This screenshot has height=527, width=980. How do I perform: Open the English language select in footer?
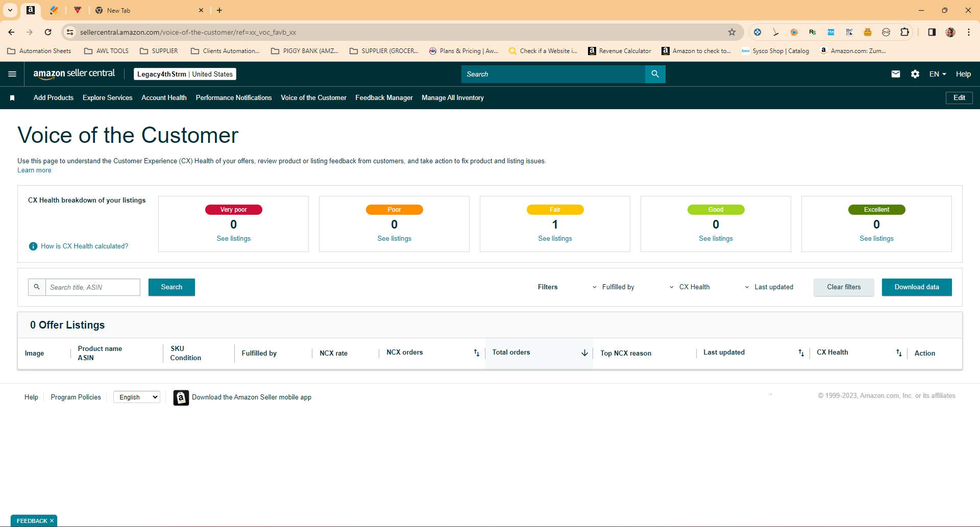137,397
